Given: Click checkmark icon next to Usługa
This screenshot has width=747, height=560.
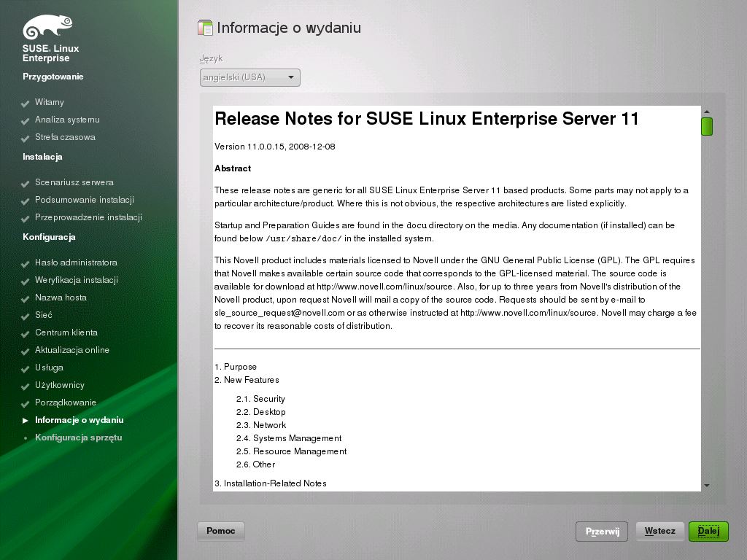Looking at the screenshot, I should pos(26,369).
